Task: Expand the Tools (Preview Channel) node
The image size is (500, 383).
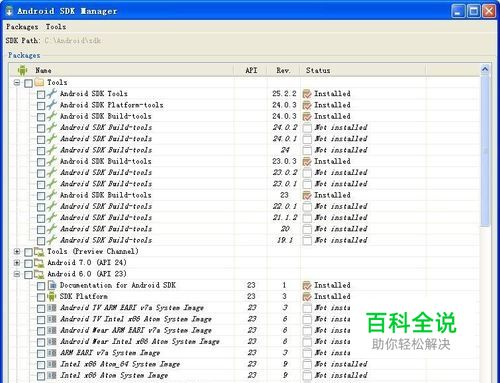Action: (17, 252)
